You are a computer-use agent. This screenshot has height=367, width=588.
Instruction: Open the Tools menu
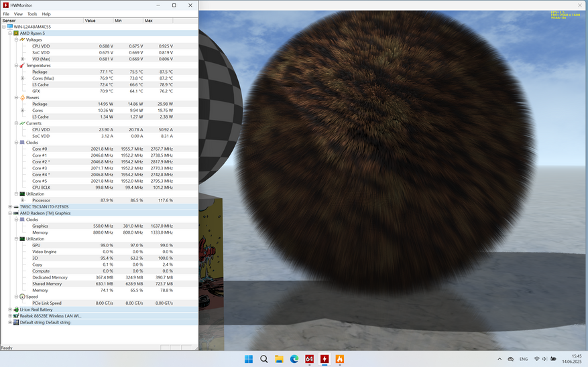click(x=32, y=13)
